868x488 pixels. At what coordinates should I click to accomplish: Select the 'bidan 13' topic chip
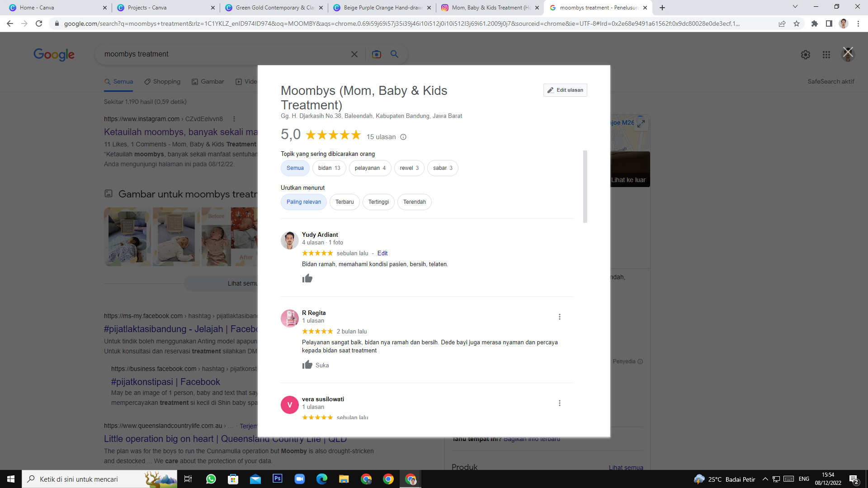click(x=329, y=168)
